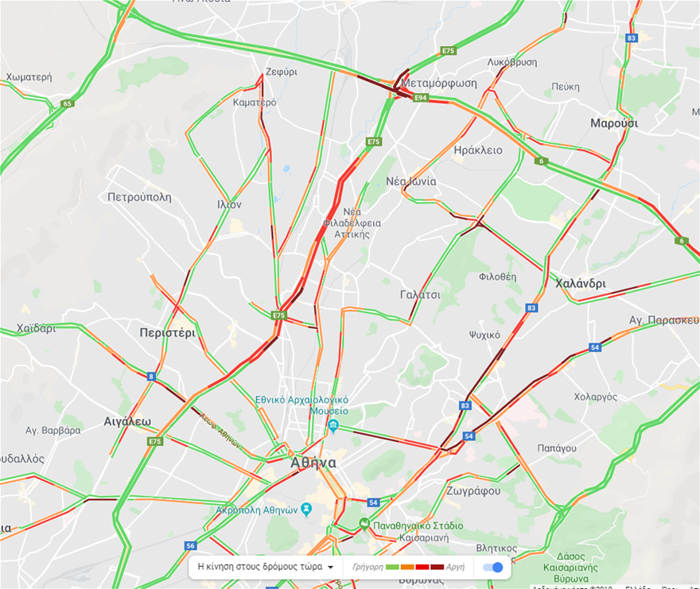Click the Panathenaic Stadium green marker
The image size is (700, 589).
click(x=365, y=524)
